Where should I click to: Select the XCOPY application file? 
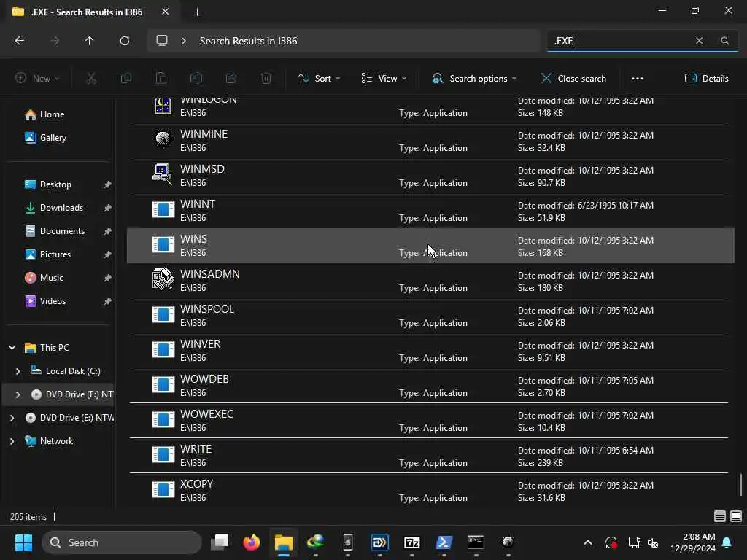429,491
